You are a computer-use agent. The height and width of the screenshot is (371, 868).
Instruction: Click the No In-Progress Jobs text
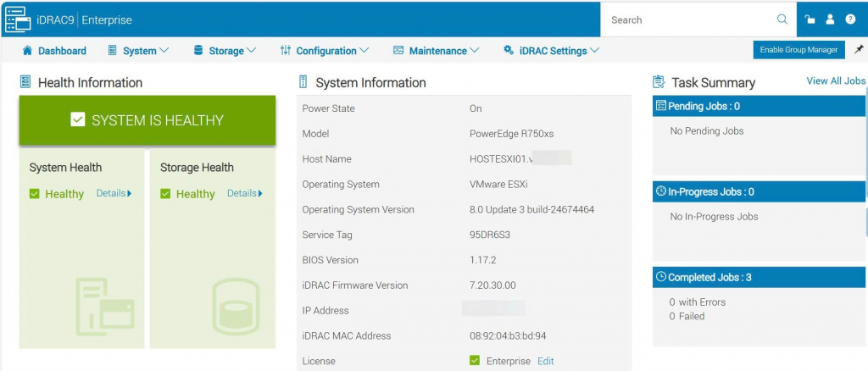[714, 217]
